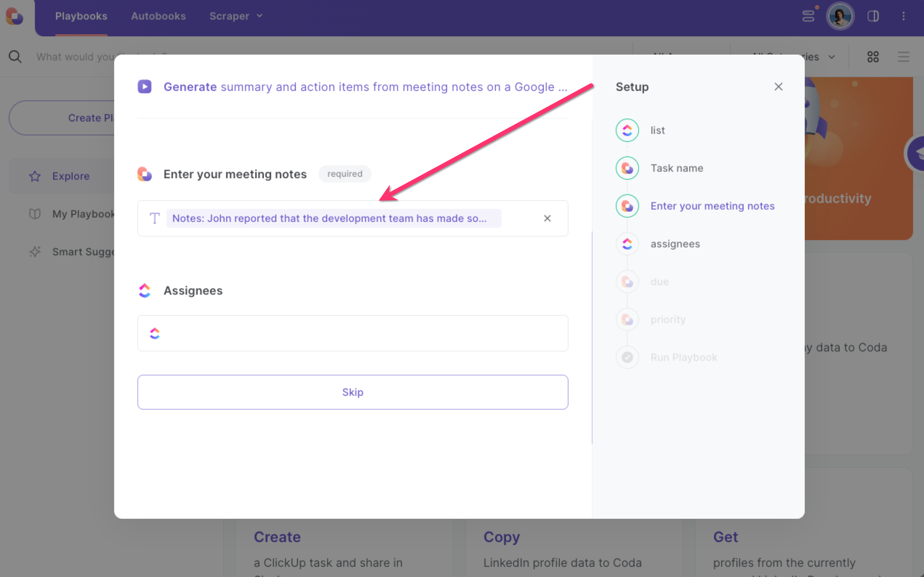Click the Bardeen icon beside 'Enter your meeting notes' heading
Viewport: 924px width, 577px height.
(x=144, y=174)
